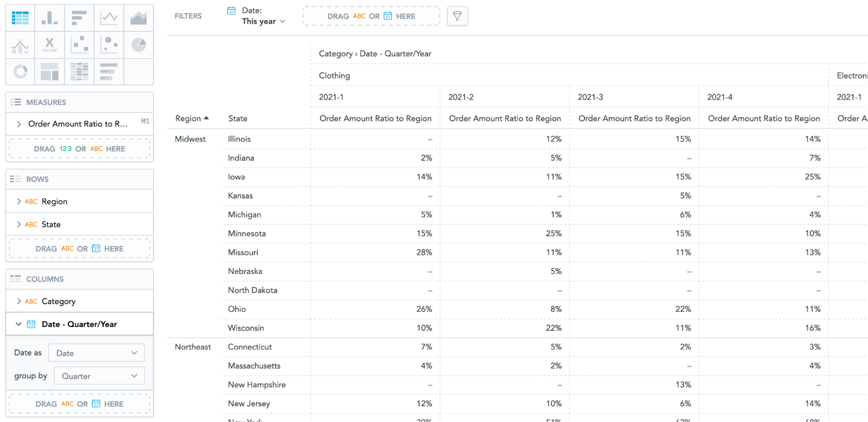Collapse the Date - Quarter/Year column item
This screenshot has height=422, width=868.
coord(18,324)
